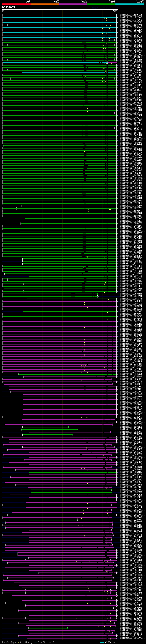The height and width of the screenshot is (644, 146).
Task: Click the cyan segment of the identity legend
Action: (x=130, y=4)
